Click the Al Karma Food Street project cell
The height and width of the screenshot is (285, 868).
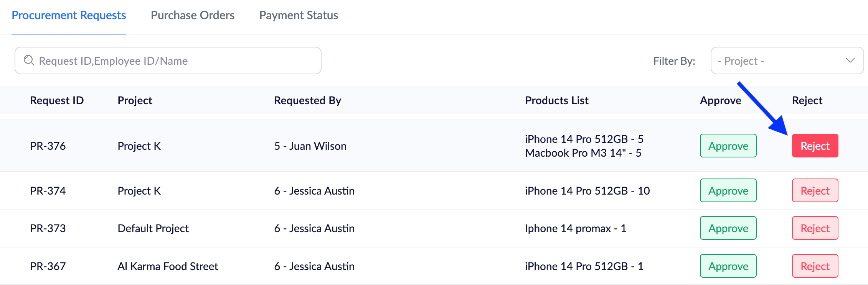coord(168,266)
